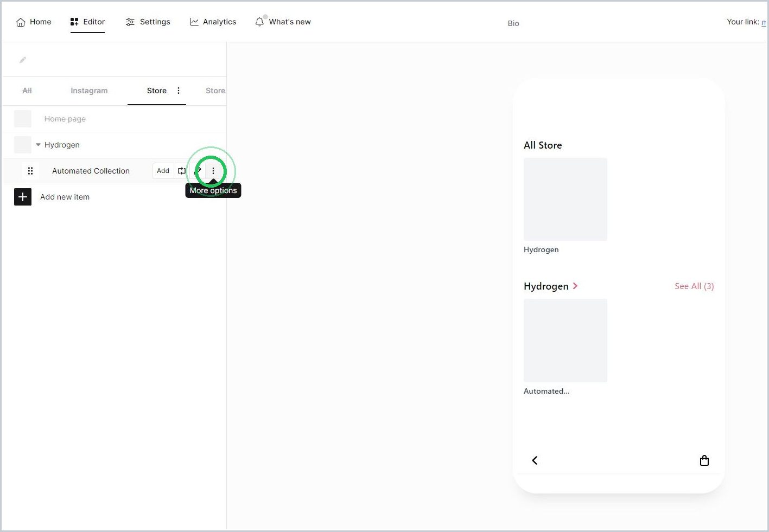Collapse the Hydrogen group
This screenshot has width=769, height=532.
(38, 145)
